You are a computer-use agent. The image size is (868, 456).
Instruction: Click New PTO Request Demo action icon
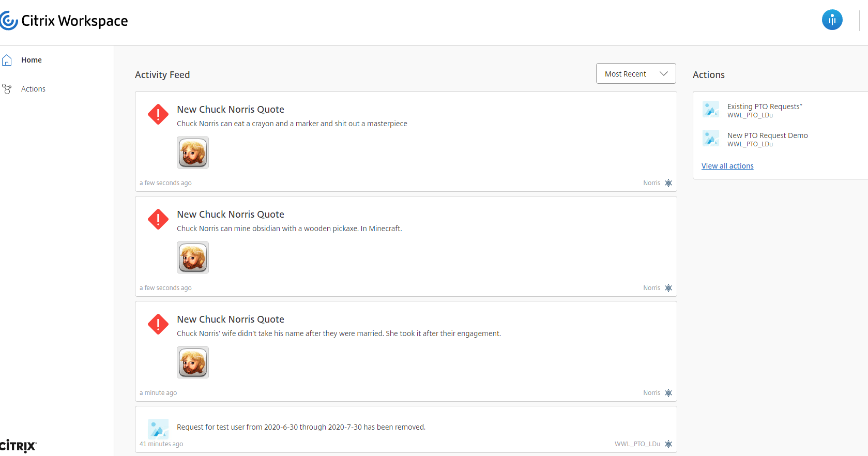coord(711,138)
